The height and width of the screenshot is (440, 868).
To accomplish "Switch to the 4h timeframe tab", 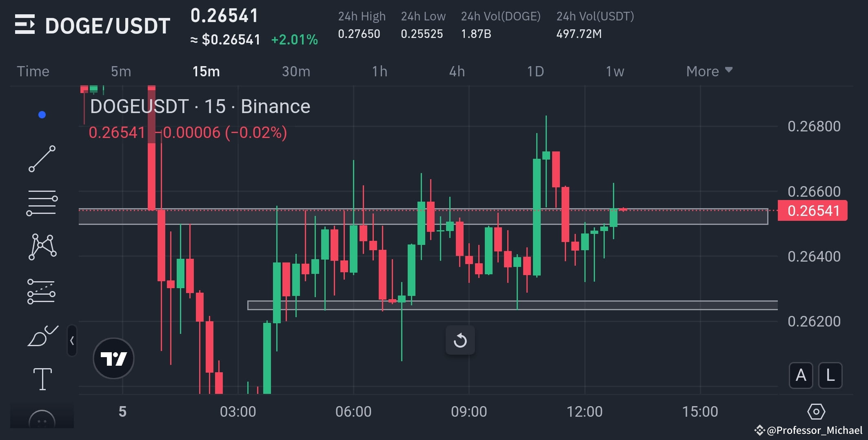I will click(457, 71).
